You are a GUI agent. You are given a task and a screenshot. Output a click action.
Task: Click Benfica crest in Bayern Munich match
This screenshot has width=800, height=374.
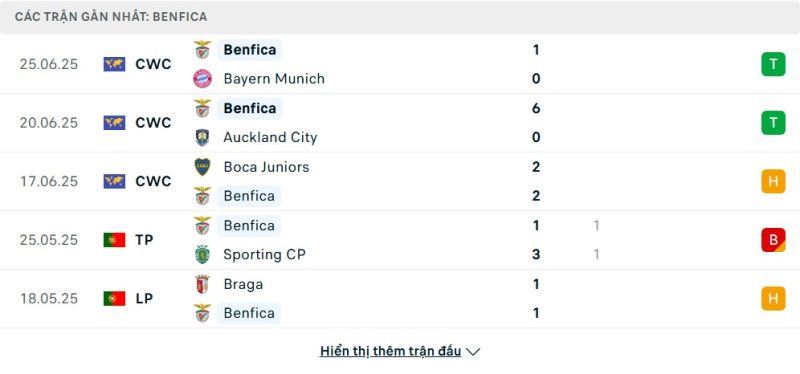tap(203, 49)
